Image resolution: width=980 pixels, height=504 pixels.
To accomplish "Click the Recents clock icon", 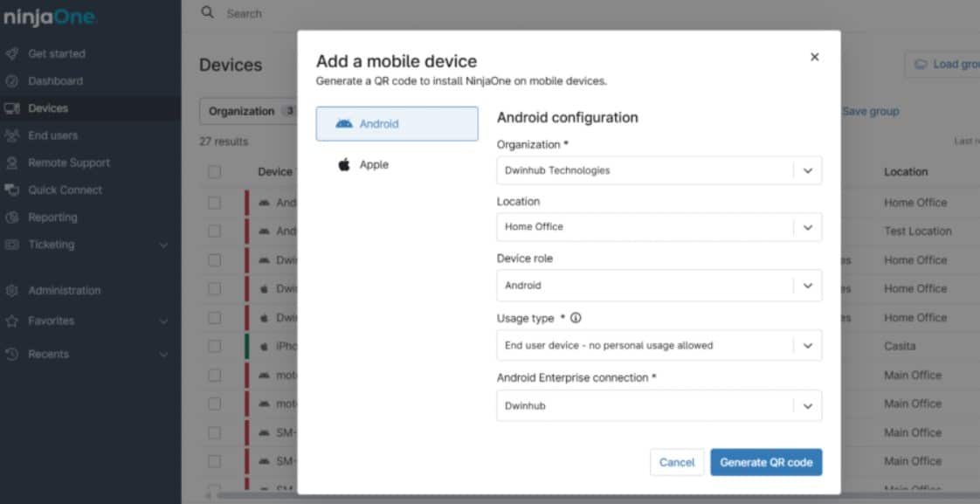I will pos(12,354).
